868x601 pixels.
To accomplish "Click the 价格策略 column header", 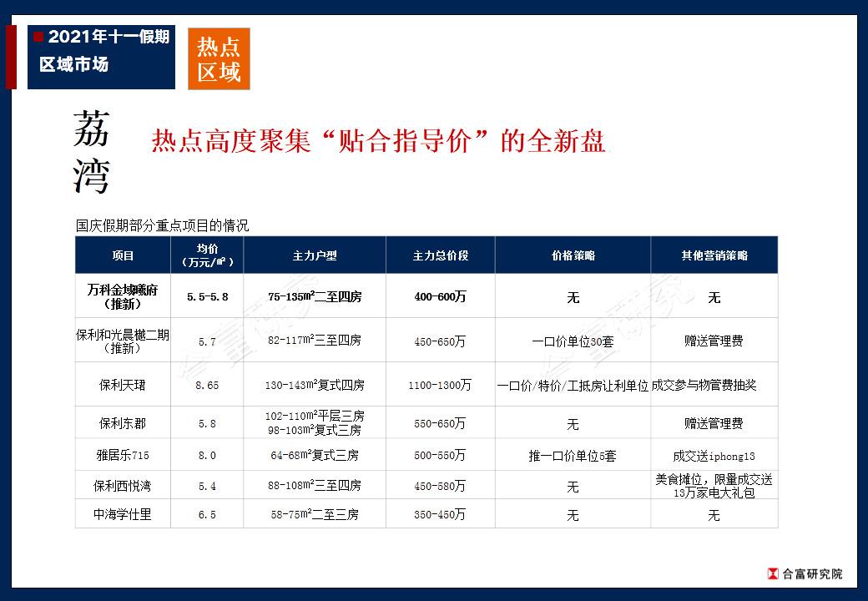I will tap(573, 255).
